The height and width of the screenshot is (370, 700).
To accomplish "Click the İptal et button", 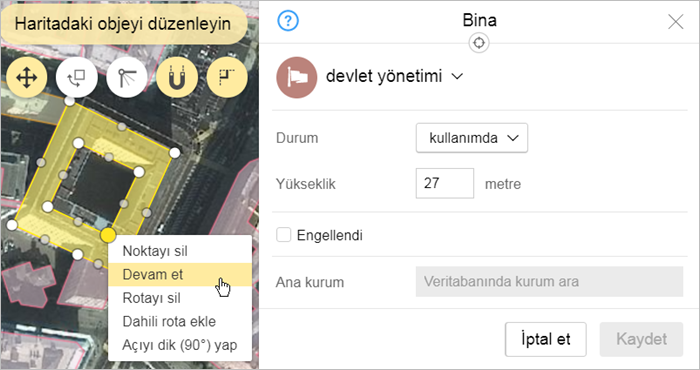I will point(546,339).
